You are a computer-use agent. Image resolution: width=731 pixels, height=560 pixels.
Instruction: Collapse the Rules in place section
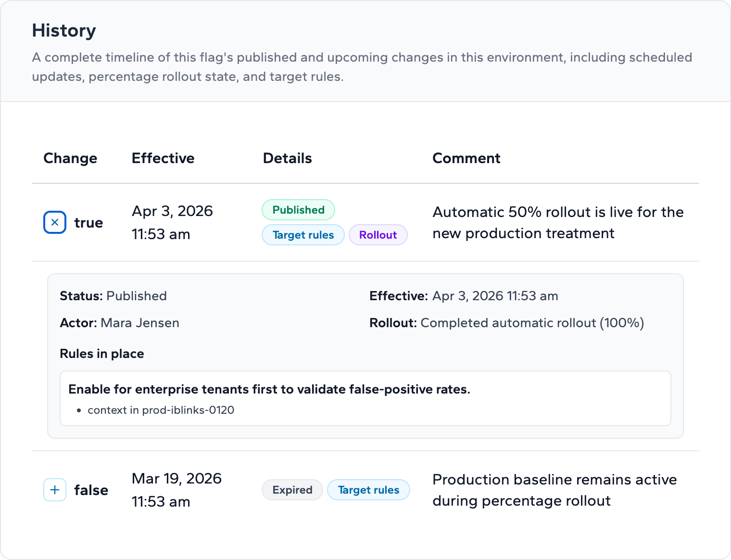pos(101,354)
